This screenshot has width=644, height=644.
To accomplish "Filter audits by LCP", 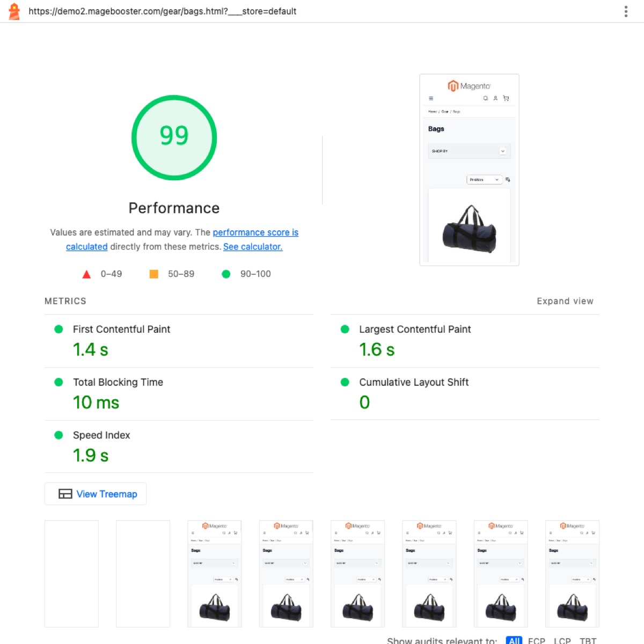I will click(562, 640).
